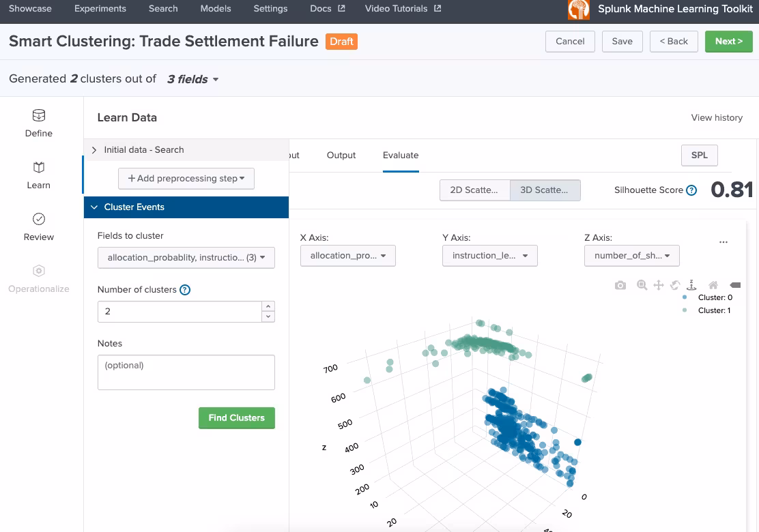Open the X Axis field dropdown
759x532 pixels.
pyautogui.click(x=348, y=256)
